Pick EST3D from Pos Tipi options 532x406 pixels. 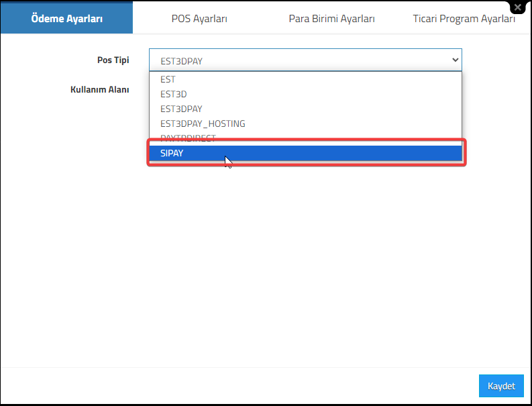click(x=305, y=94)
